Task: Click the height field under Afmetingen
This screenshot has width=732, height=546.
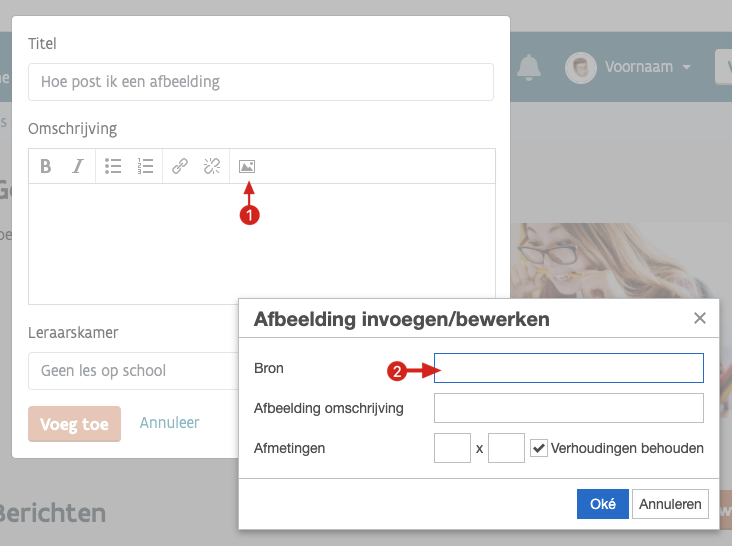Action: coord(506,448)
